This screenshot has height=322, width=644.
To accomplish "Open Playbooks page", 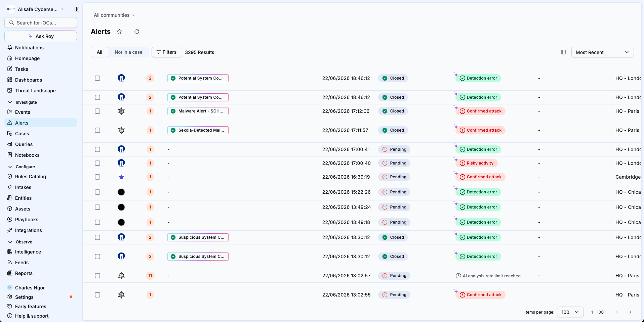I will tap(40, 220).
